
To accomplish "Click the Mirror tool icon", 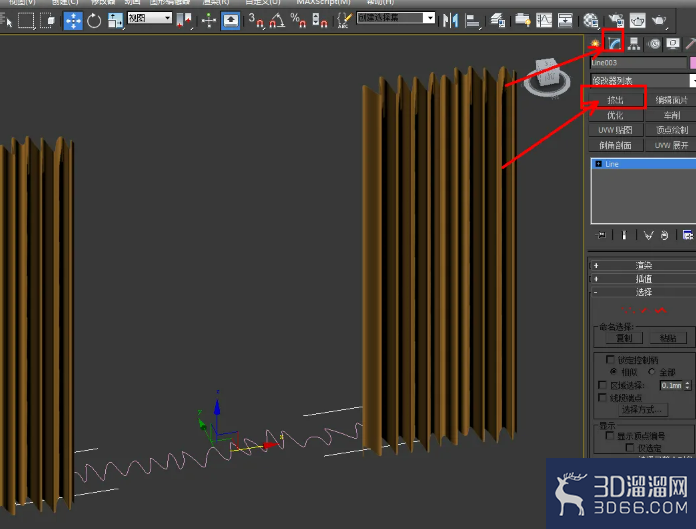I will pos(451,21).
